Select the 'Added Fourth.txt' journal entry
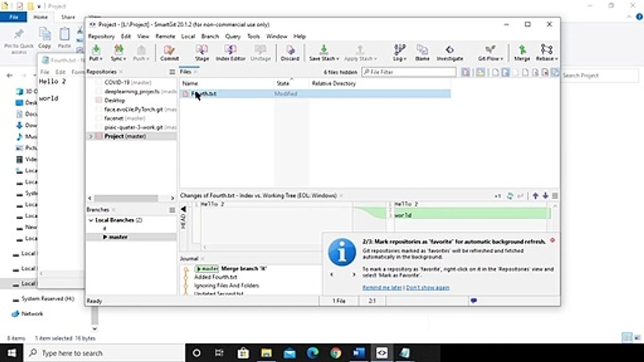 (215, 277)
